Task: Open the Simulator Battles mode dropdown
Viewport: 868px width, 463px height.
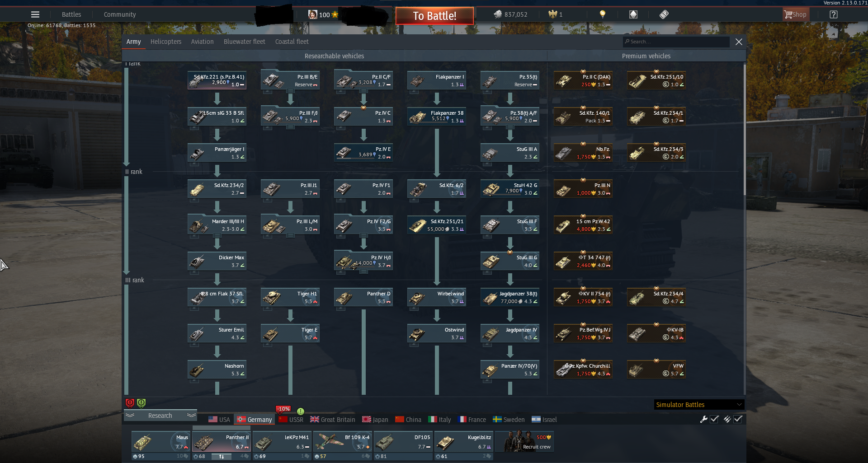Action: coord(699,405)
